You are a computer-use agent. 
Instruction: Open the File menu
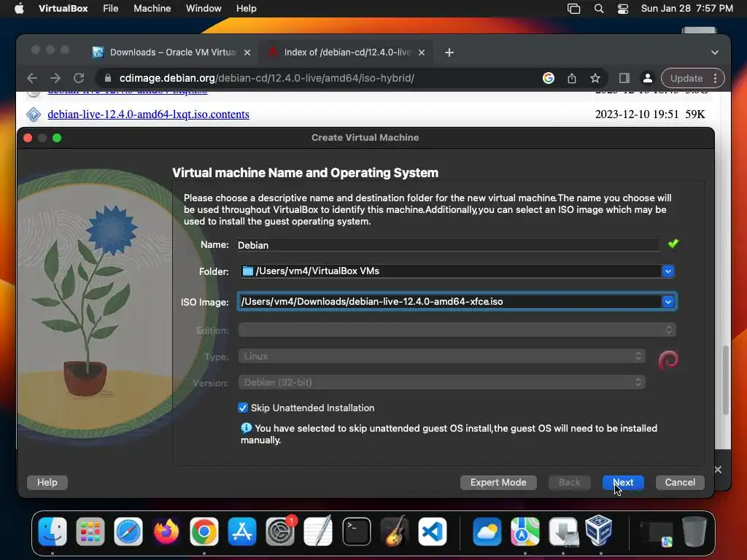click(x=111, y=8)
